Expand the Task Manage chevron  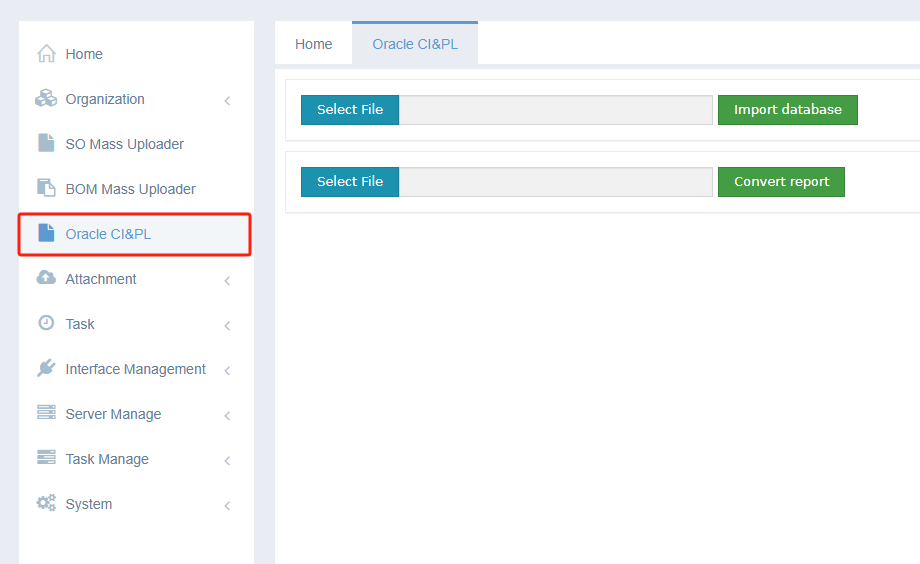point(227,460)
